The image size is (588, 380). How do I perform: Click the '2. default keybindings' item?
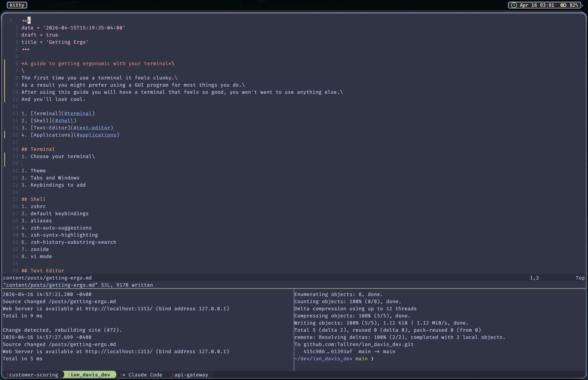tap(55, 214)
